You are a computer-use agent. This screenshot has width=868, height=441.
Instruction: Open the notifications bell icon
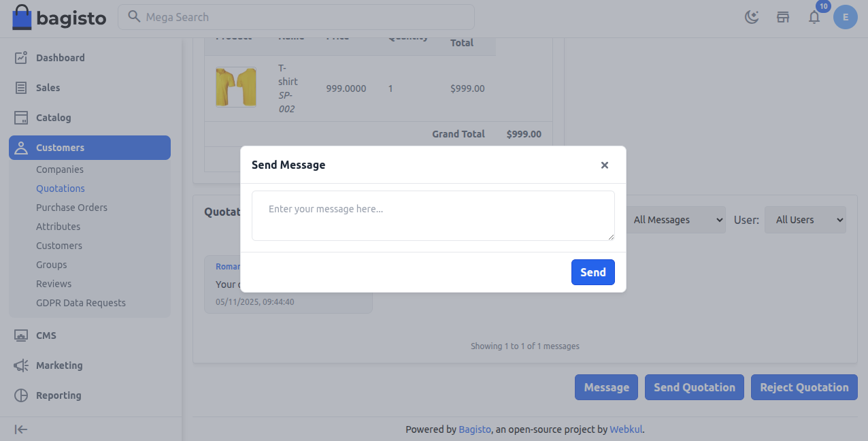coord(814,17)
